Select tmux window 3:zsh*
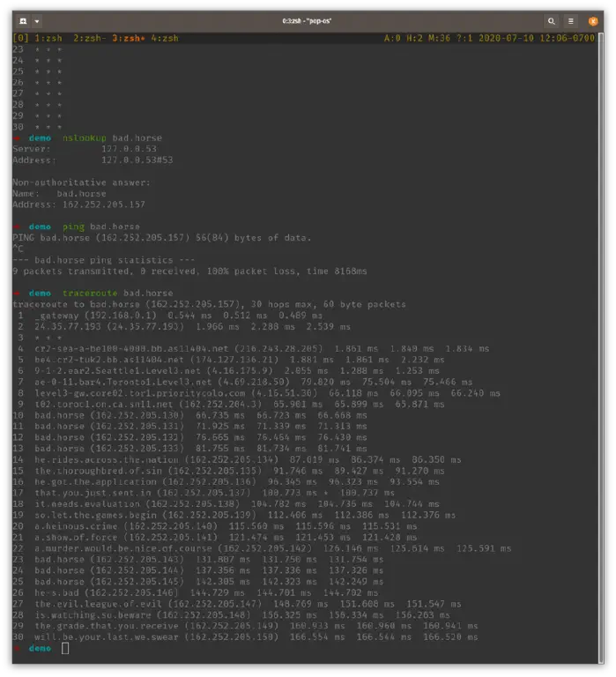 [128, 38]
